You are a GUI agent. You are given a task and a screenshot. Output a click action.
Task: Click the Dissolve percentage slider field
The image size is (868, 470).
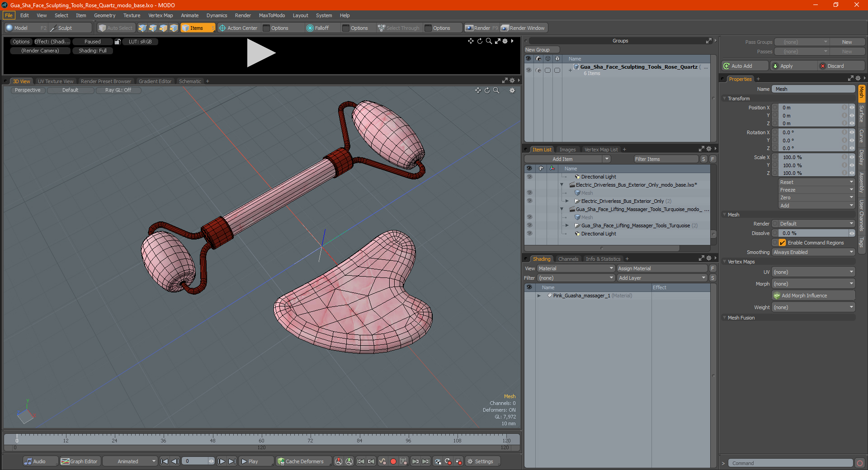pyautogui.click(x=813, y=233)
